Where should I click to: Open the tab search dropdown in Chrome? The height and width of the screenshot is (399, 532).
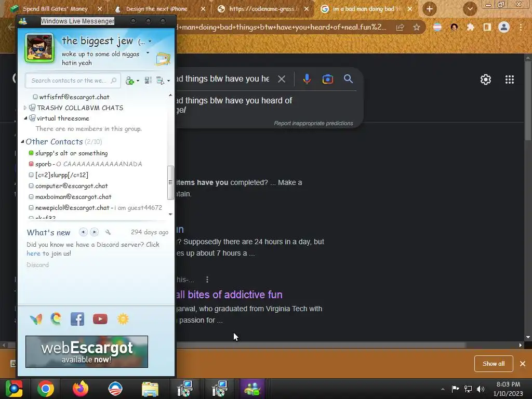[470, 9]
